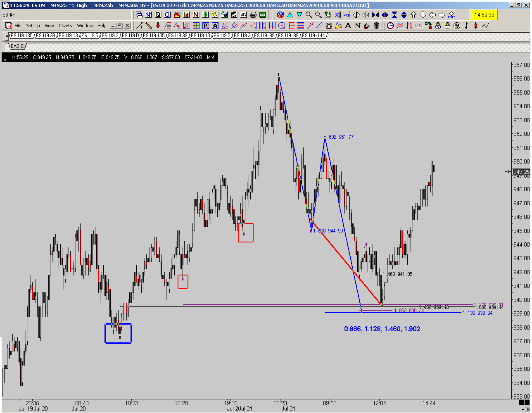532x413 pixels.
Task: Open the green dollar sign tool
Action: point(205,15)
